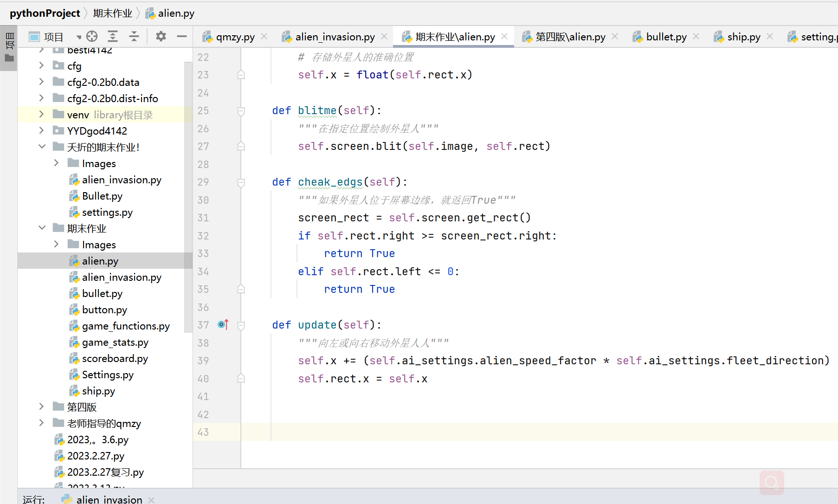The height and width of the screenshot is (504, 838).
Task: Expand the 第四版 folder
Action: tap(41, 407)
